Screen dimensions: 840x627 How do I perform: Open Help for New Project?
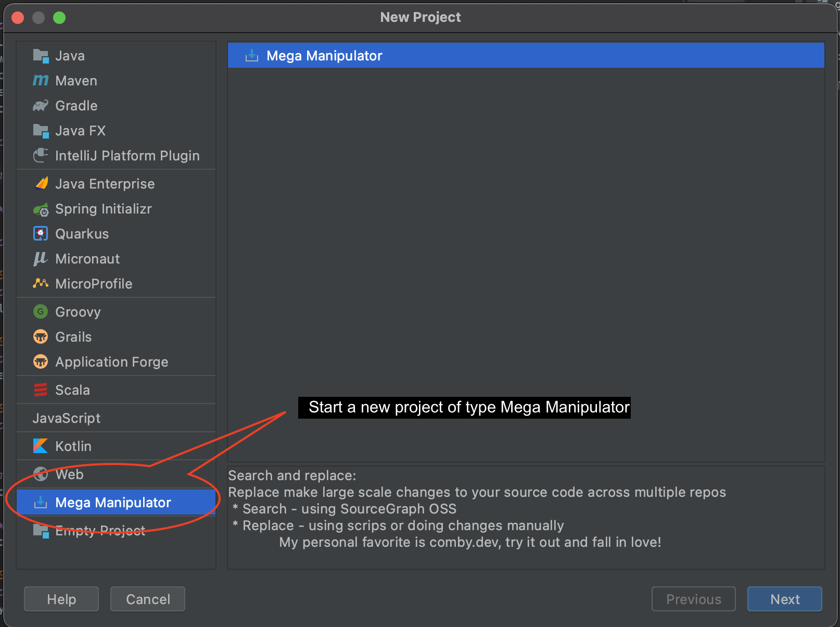click(61, 599)
